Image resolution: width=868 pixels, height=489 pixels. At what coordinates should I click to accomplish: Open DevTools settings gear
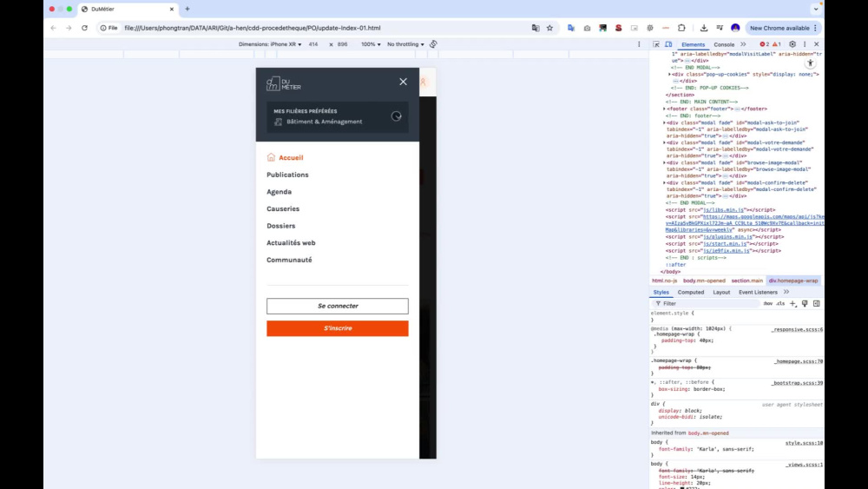(792, 44)
